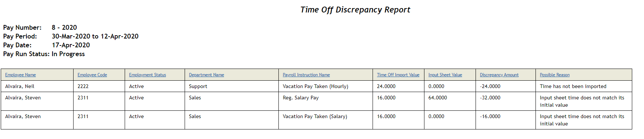Sort by Employee Name column header

point(21,75)
